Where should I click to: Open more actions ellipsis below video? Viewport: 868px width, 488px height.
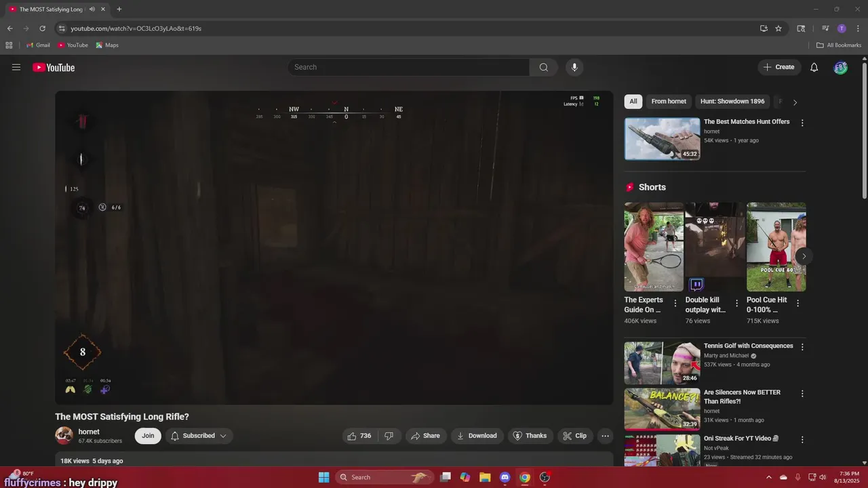606,436
